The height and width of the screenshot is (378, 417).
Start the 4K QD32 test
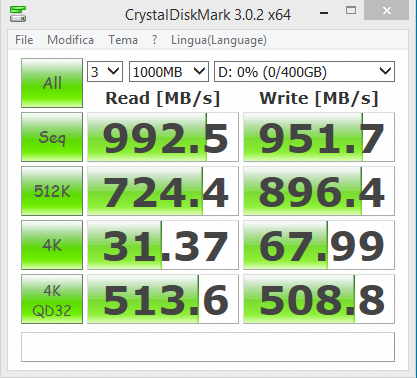[52, 299]
